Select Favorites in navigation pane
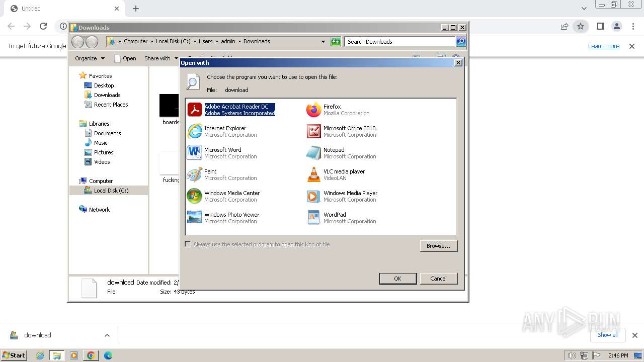This screenshot has height=362, width=644. [x=100, y=76]
